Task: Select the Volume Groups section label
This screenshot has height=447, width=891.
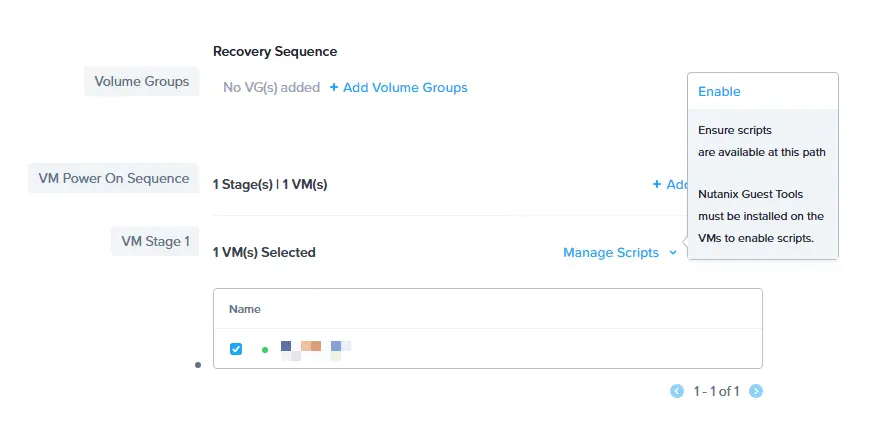Action: [x=141, y=81]
